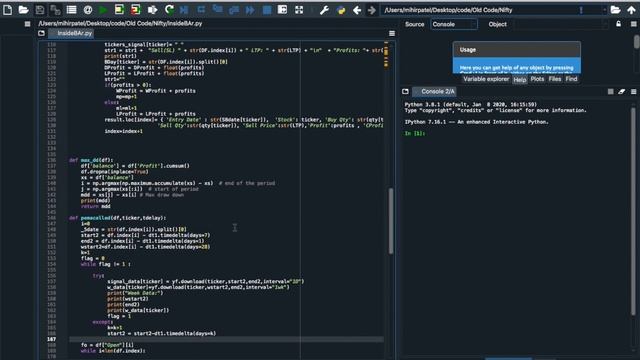640x360 pixels.
Task: Open Preferences with the wrench icon
Action: 324,10
